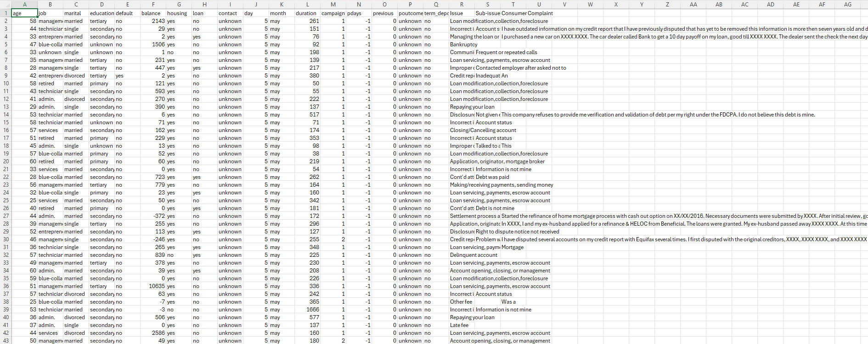868x344 pixels.
Task: Select row header 36
Action: pos(6,286)
